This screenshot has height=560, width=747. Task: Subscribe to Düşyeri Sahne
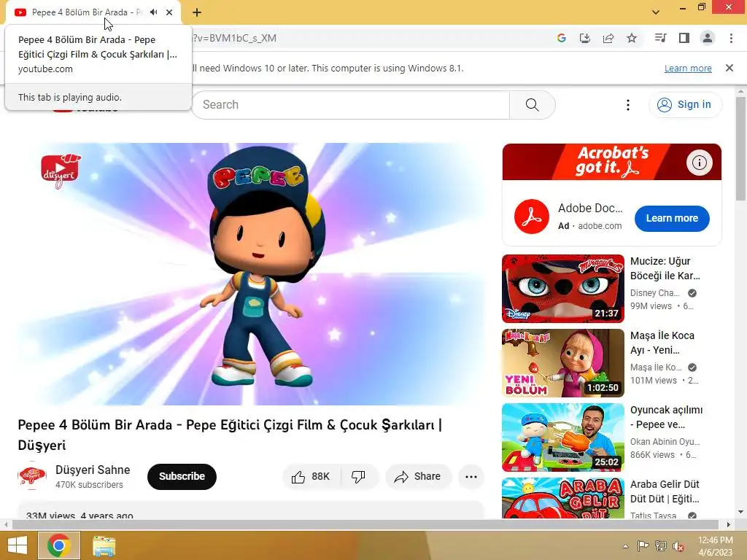pos(182,477)
